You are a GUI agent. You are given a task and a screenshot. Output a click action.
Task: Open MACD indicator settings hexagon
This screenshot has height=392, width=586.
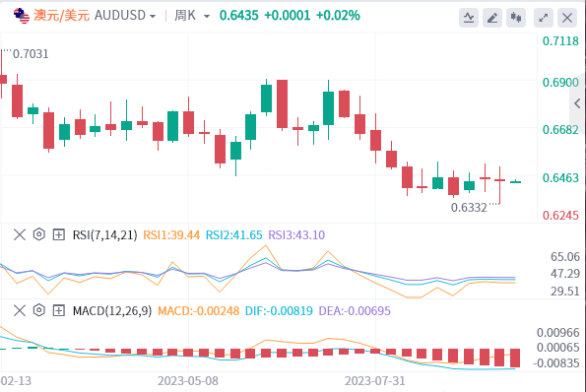pyautogui.click(x=39, y=310)
